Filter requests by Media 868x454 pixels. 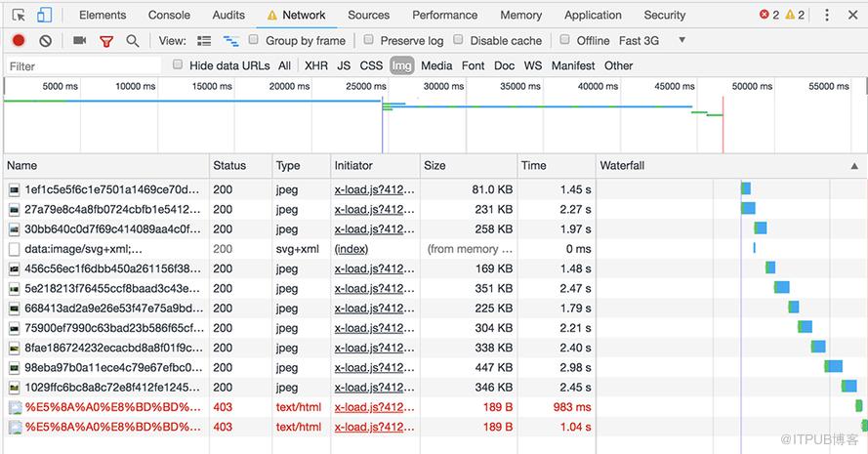tap(436, 65)
